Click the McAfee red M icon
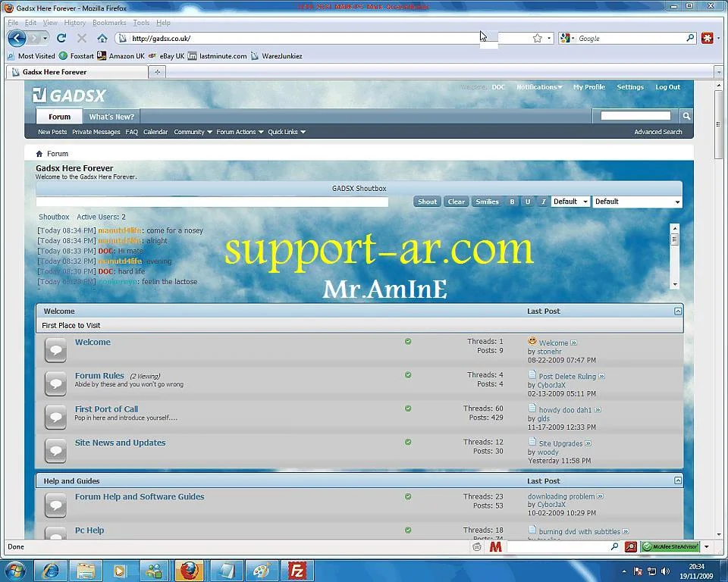 (495, 546)
